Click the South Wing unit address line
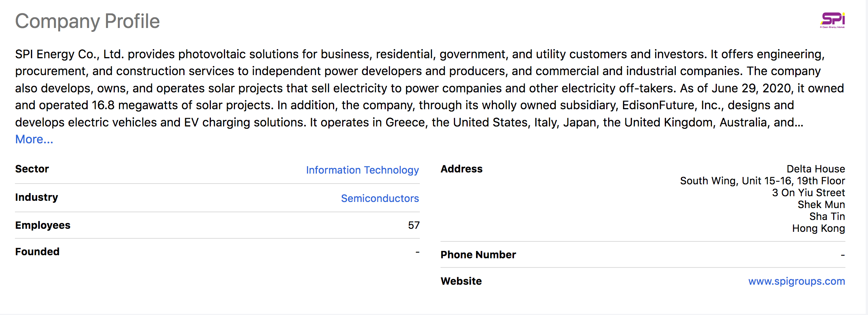The width and height of the screenshot is (868, 315). (762, 181)
